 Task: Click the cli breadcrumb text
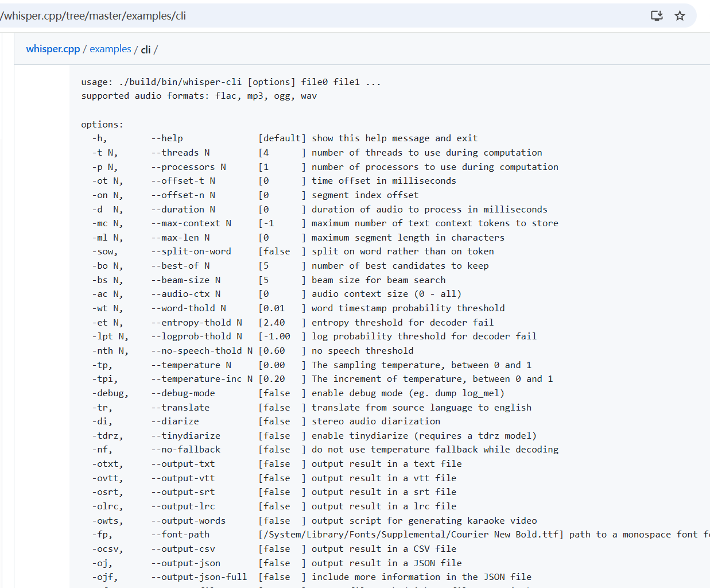[x=145, y=49]
